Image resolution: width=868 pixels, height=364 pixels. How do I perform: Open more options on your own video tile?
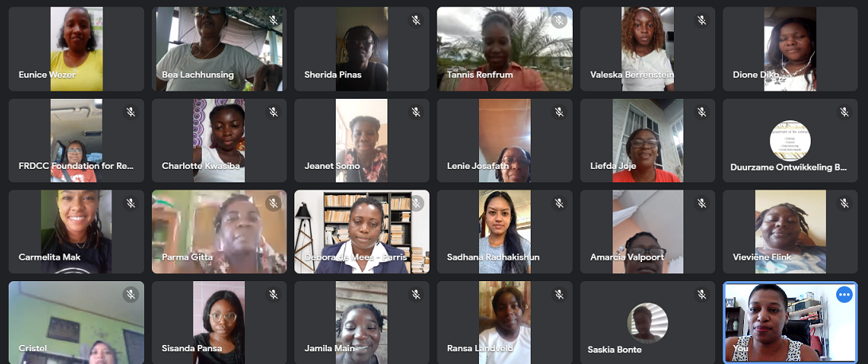pos(843,295)
